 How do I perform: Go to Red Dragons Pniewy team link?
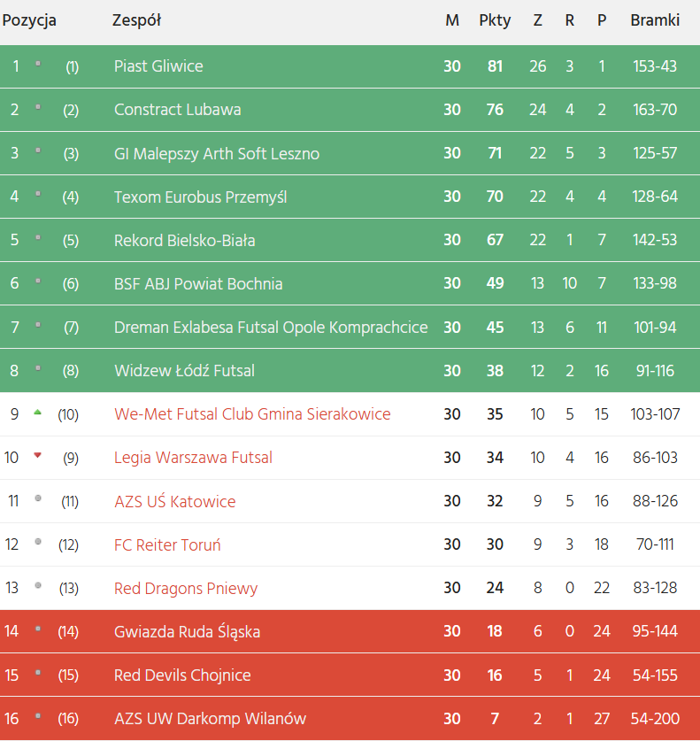pos(186,589)
